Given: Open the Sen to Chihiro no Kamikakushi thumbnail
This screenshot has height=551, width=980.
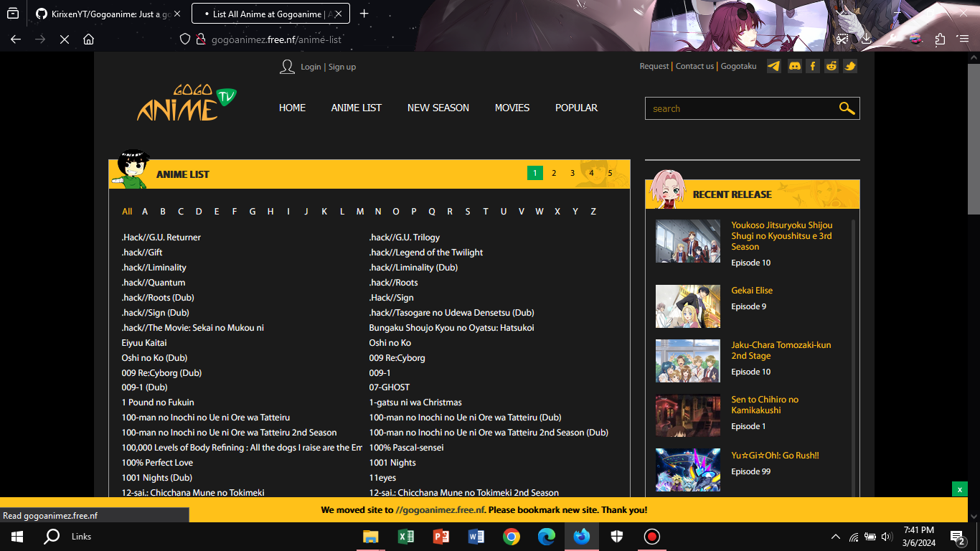Looking at the screenshot, I should coord(688,415).
